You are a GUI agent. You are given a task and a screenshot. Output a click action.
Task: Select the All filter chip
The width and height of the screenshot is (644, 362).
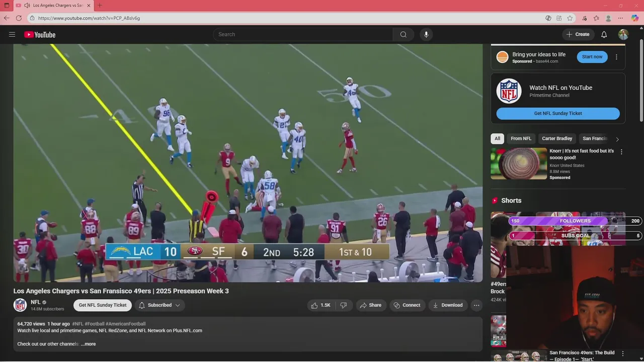click(x=497, y=139)
